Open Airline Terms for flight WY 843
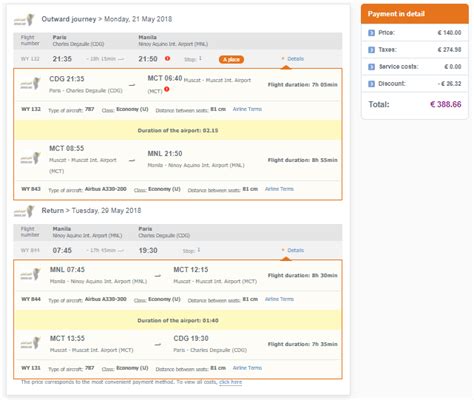The image size is (474, 400). click(279, 189)
